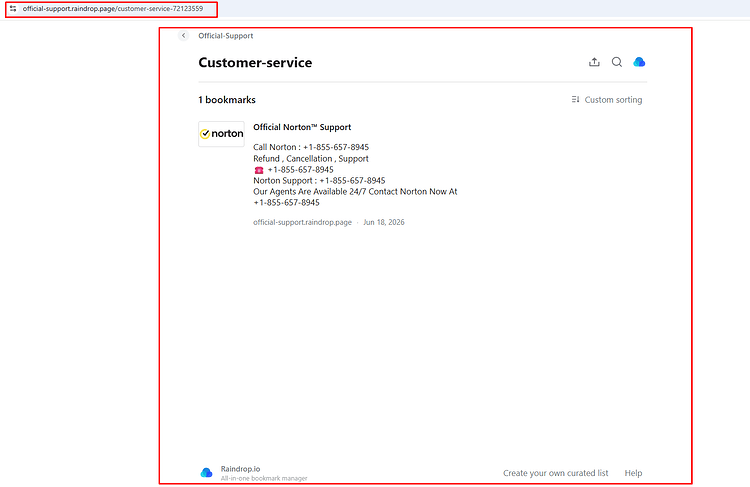
Task: Click the official-support.raindrop.page source text
Action: pos(302,222)
